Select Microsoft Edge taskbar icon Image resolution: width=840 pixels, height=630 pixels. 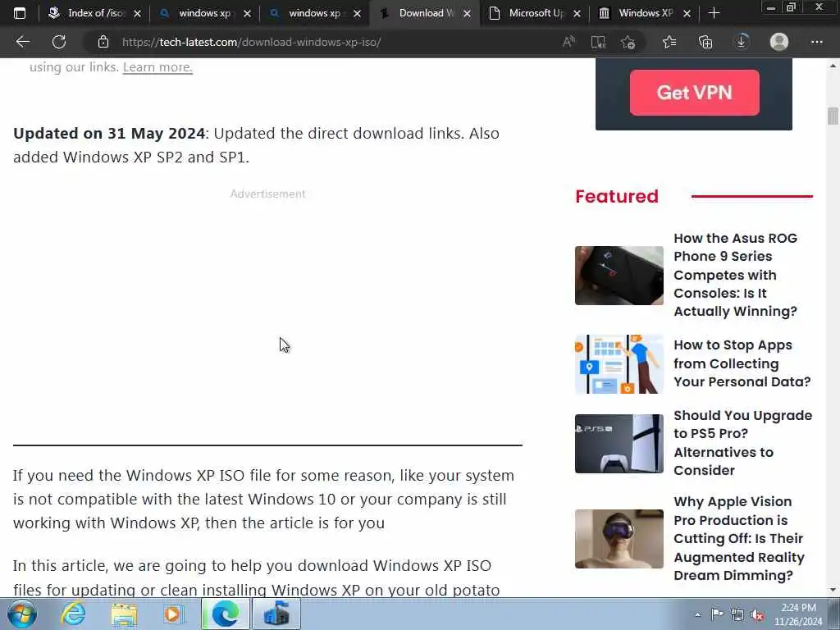pos(226,614)
